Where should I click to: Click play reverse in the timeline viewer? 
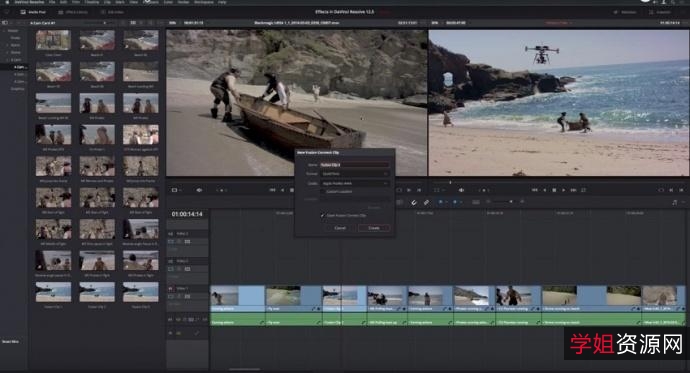(545, 190)
